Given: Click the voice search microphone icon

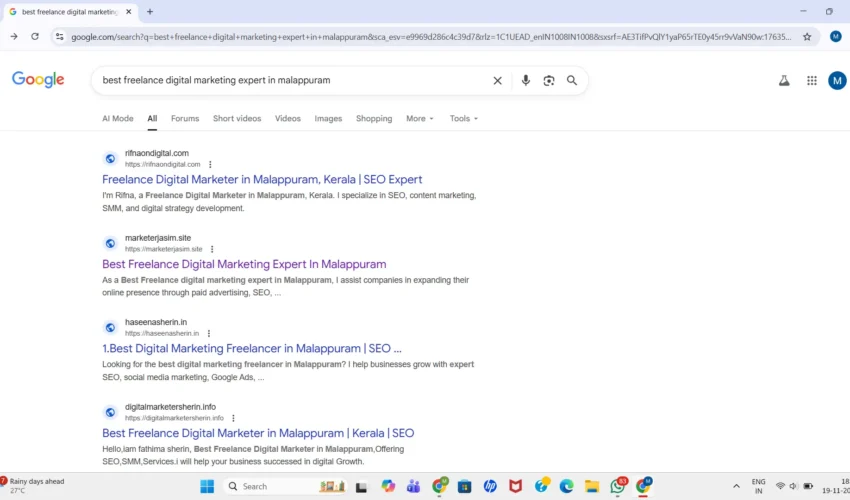Looking at the screenshot, I should (526, 81).
